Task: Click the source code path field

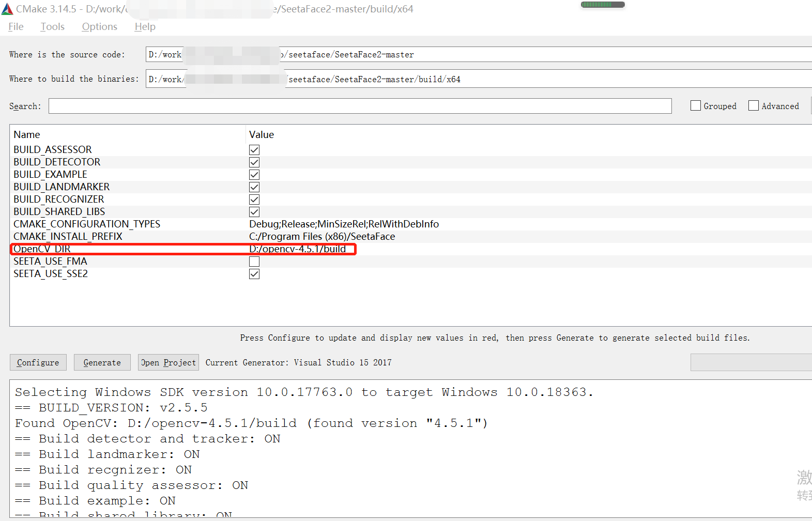Action: (x=479, y=54)
